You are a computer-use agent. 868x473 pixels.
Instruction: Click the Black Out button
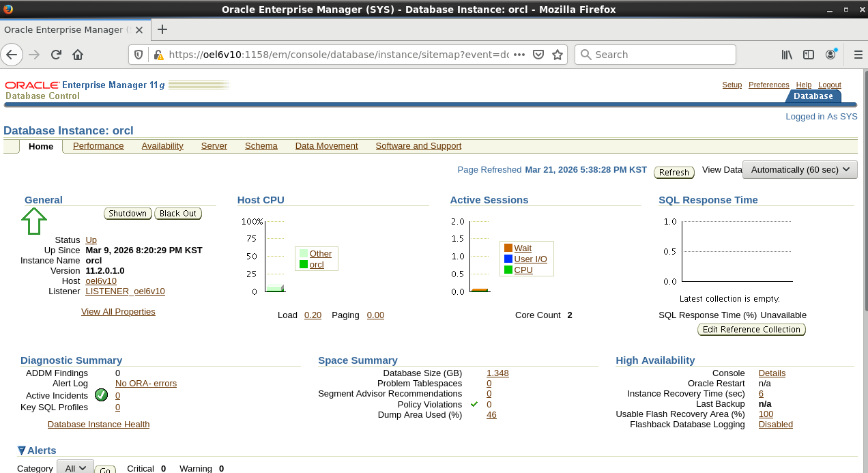178,214
